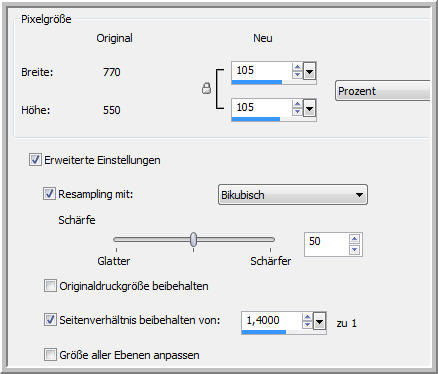Viewport: 438px width, 374px height.
Task: Click the Schärfe slider handle
Action: (193, 240)
